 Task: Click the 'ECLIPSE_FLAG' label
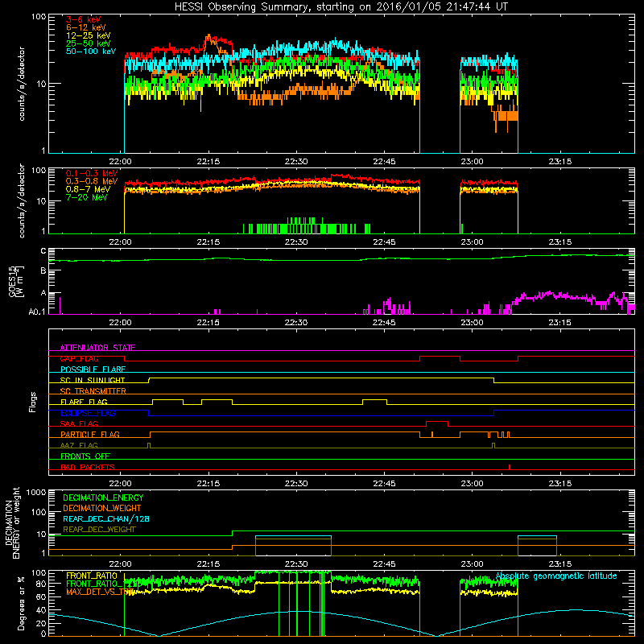pyautogui.click(x=88, y=413)
